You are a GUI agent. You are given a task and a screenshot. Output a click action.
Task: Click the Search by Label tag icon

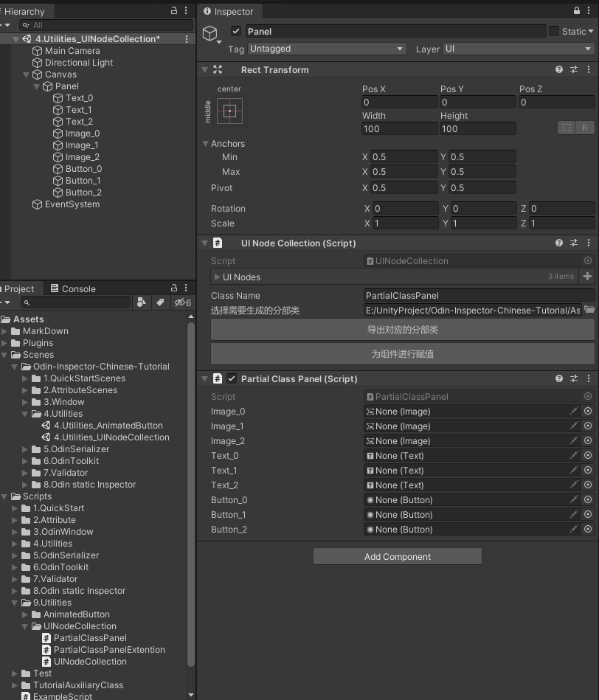[x=159, y=302]
